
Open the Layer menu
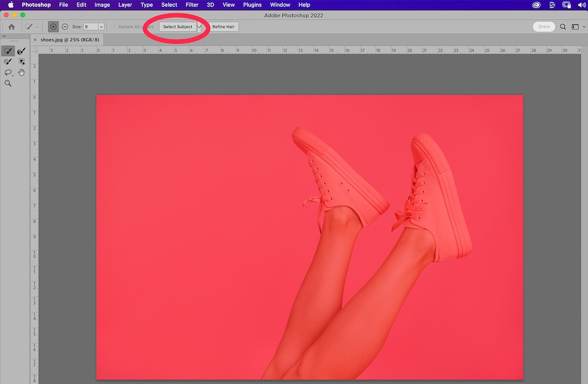[x=125, y=5]
